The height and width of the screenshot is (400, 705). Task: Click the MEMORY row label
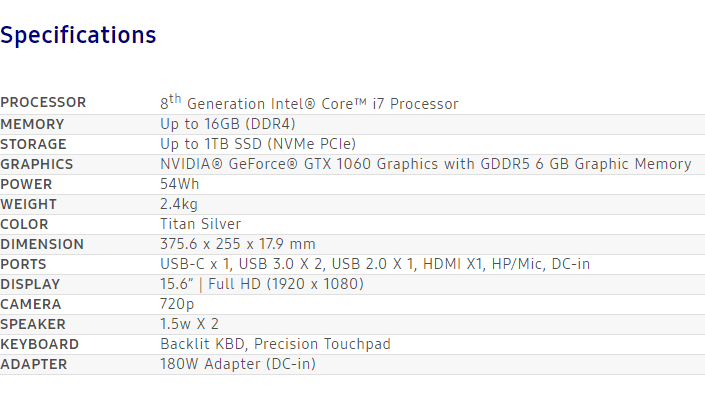click(x=32, y=124)
